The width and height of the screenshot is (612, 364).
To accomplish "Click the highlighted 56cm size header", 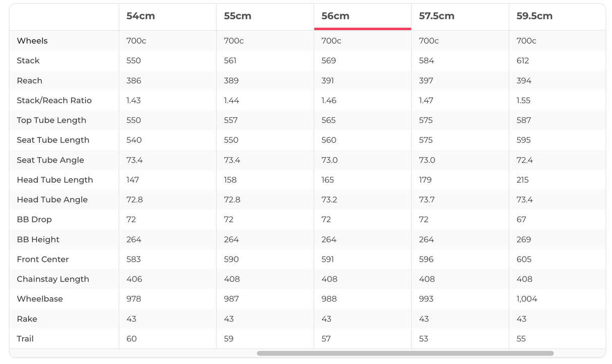I will 335,16.
